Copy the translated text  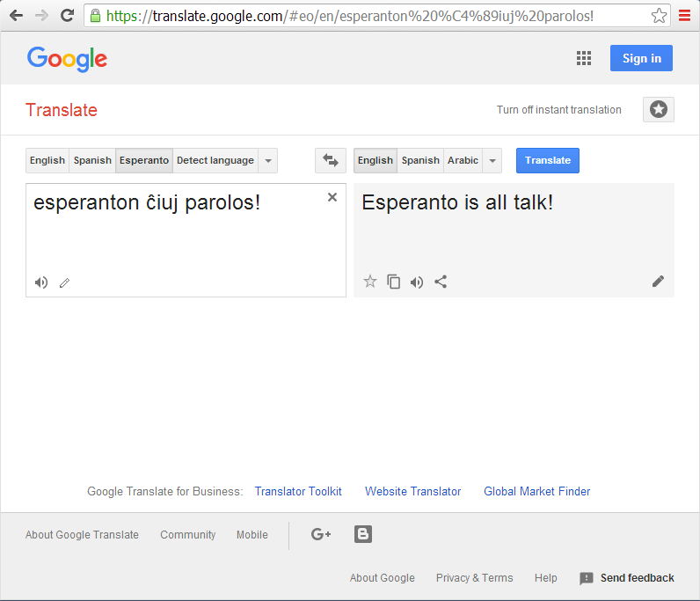click(x=394, y=282)
